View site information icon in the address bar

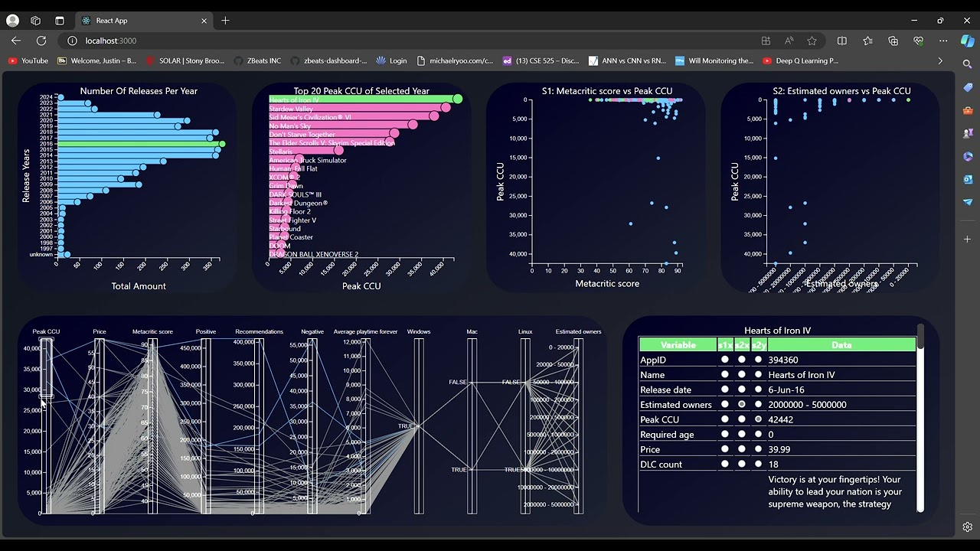pos(73,41)
